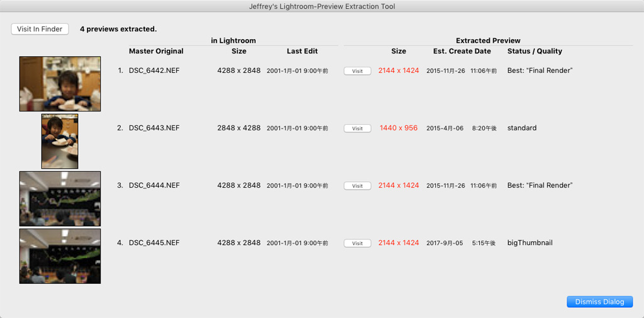Select the filename DSC_6444.NEF
The height and width of the screenshot is (318, 644).
(154, 185)
